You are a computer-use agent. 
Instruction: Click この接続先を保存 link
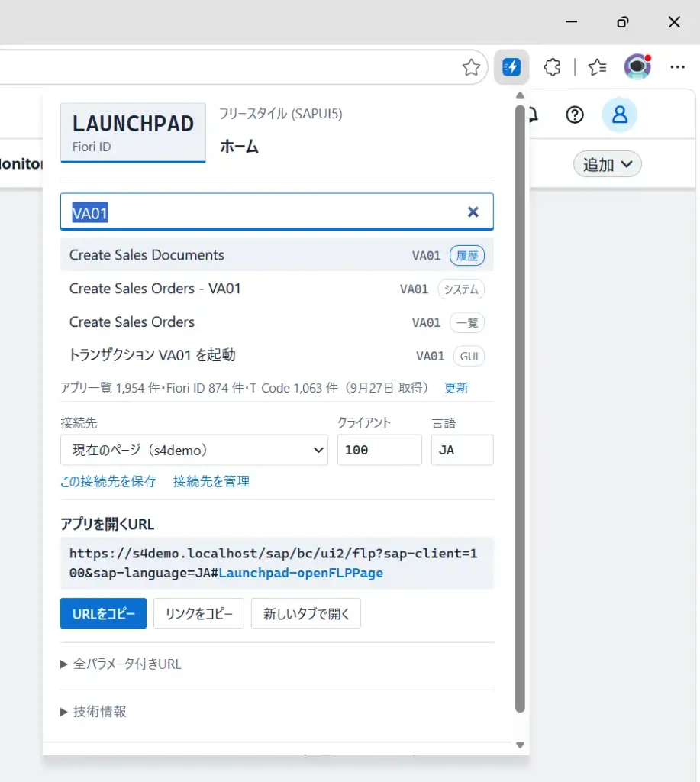(108, 481)
